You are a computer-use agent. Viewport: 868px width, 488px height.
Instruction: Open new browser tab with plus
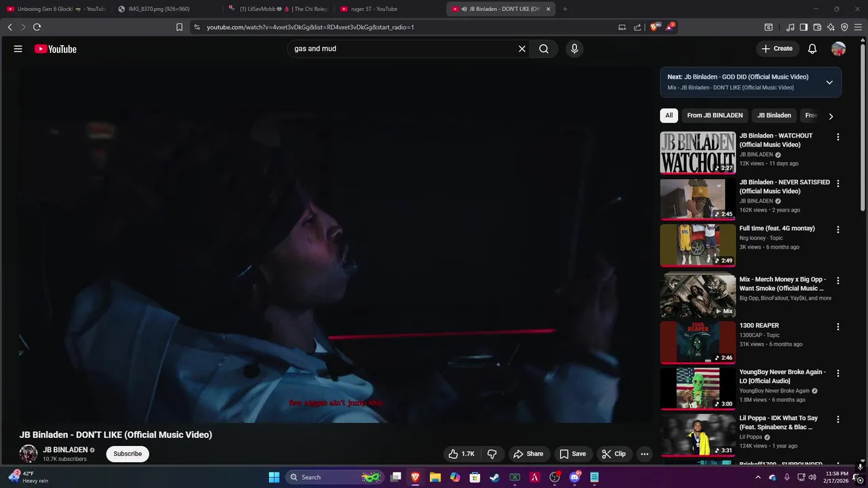pyautogui.click(x=565, y=9)
